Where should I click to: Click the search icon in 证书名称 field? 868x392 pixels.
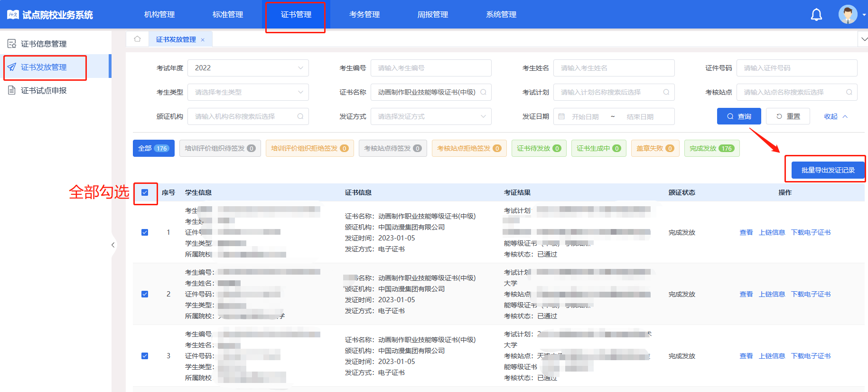[x=483, y=92]
